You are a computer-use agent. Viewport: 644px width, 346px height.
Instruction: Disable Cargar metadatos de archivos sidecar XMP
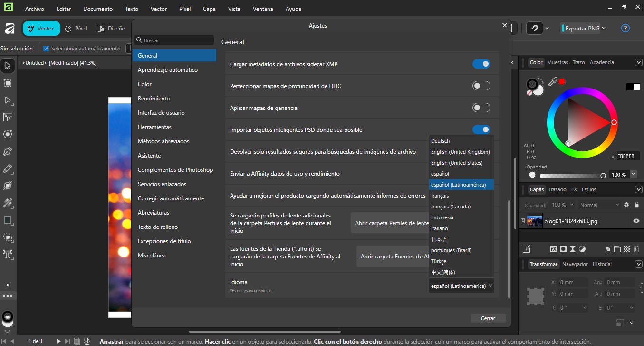481,63
